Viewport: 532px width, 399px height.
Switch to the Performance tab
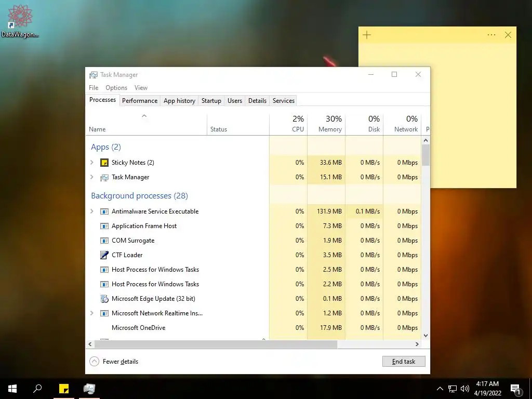(x=140, y=101)
